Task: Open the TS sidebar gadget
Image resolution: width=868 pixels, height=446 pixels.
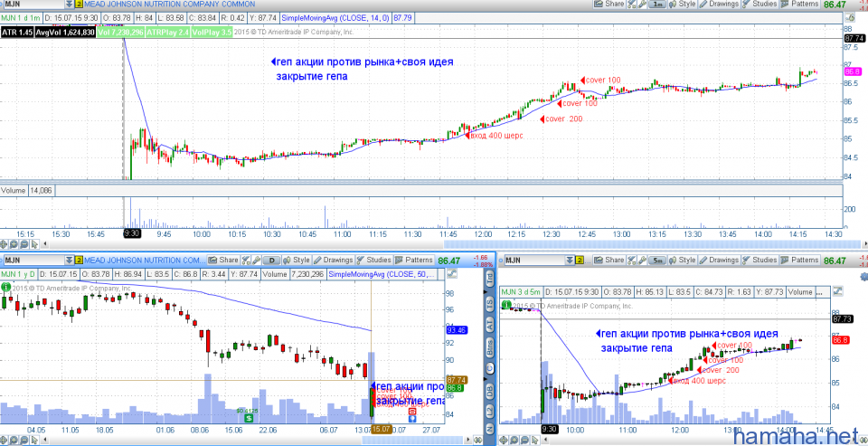Action: (x=489, y=303)
